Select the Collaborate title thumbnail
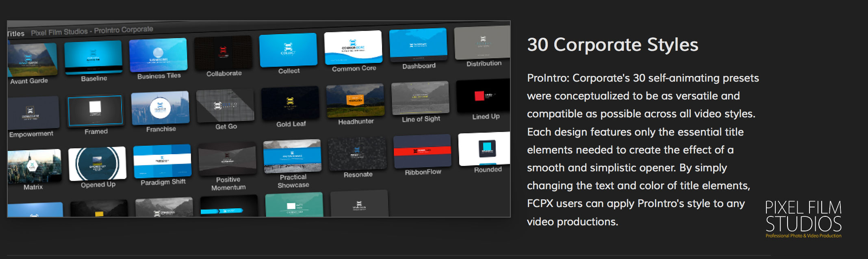This screenshot has width=868, height=259. click(223, 52)
